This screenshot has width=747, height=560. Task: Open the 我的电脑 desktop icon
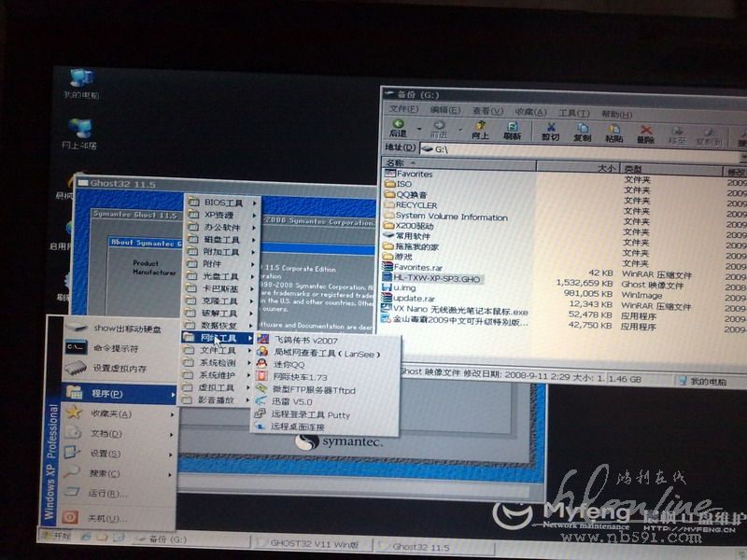81,84
